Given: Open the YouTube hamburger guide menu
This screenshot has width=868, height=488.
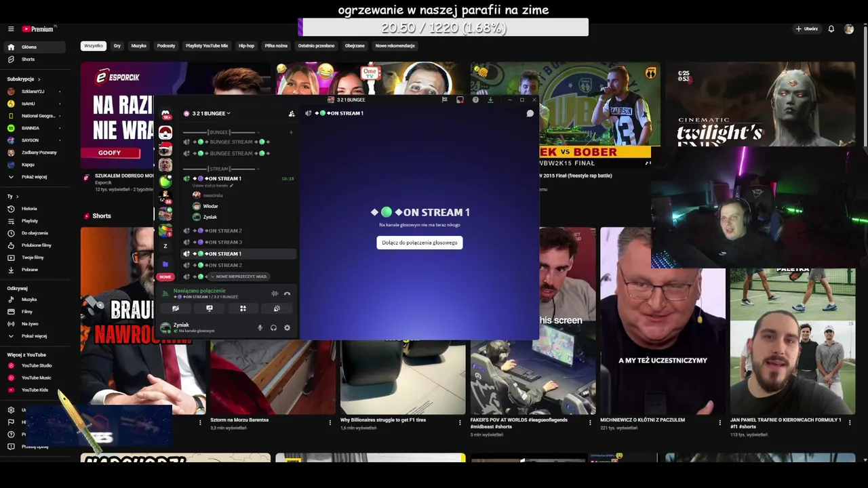Looking at the screenshot, I should 11,29.
